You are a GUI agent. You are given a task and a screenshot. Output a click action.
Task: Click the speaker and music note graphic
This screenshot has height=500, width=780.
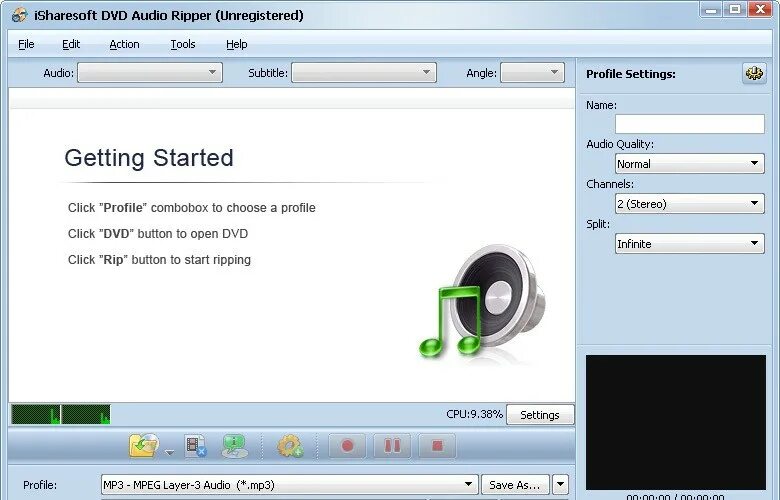pyautogui.click(x=483, y=302)
